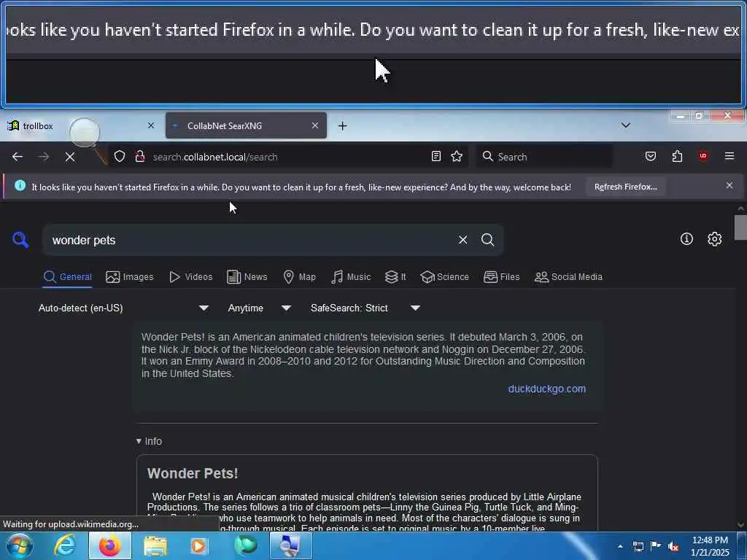Screen dimensions: 747x560
Task: Switch to the Files category
Action: [x=501, y=276]
